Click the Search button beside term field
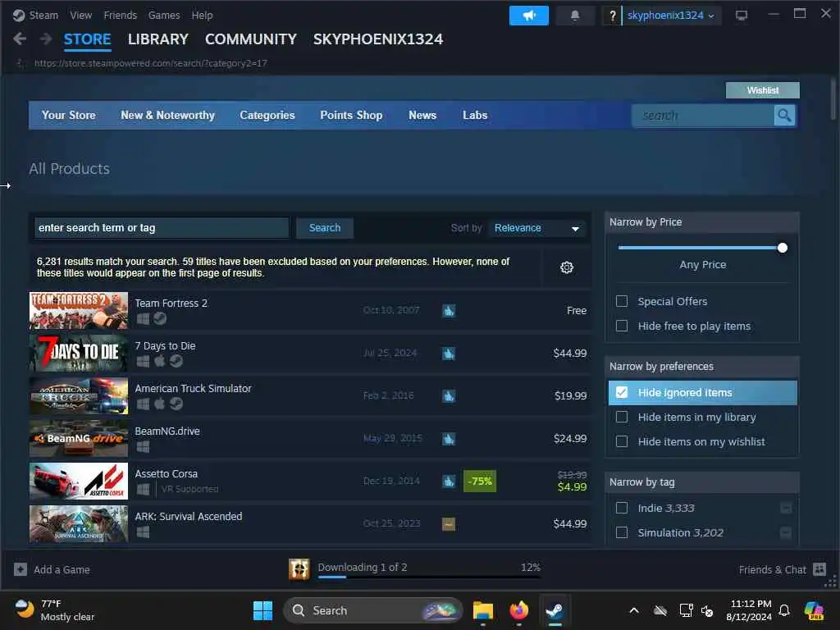The image size is (840, 630). [x=325, y=228]
